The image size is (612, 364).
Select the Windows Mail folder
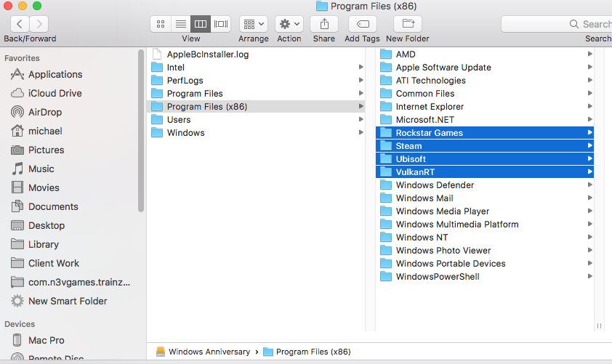[x=485, y=198]
